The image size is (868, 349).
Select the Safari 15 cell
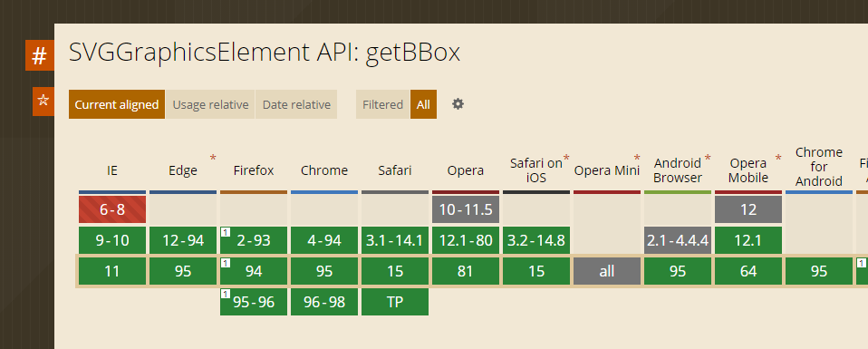point(395,271)
